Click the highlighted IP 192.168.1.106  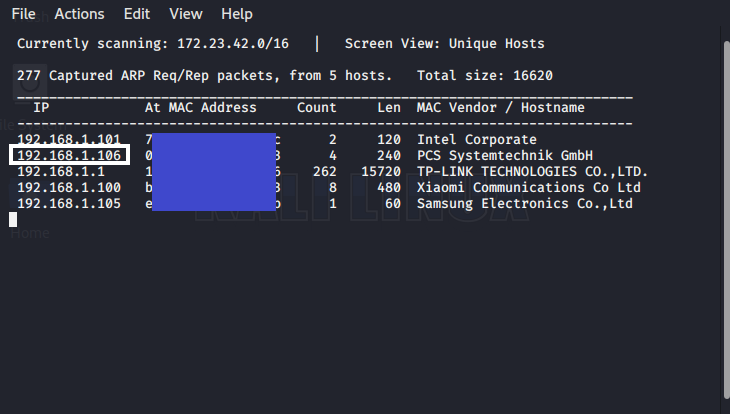pos(68,156)
